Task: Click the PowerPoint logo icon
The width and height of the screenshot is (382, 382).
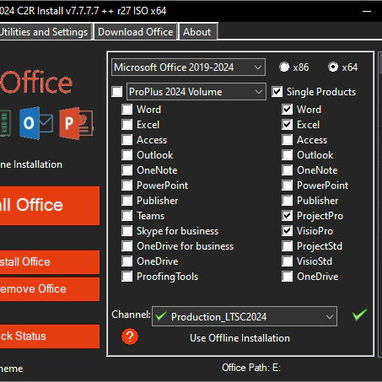Action: [x=76, y=123]
